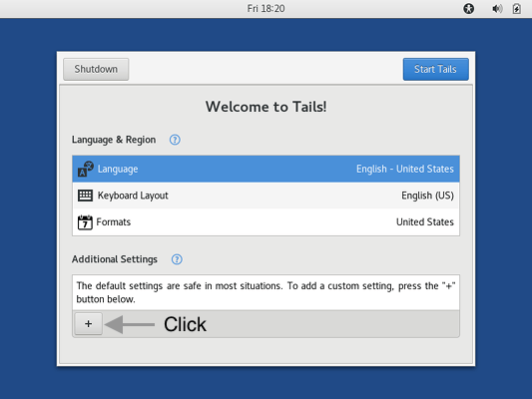Click the battery power icon in top bar
Image resolution: width=532 pixels, height=399 pixels.
(516, 8)
